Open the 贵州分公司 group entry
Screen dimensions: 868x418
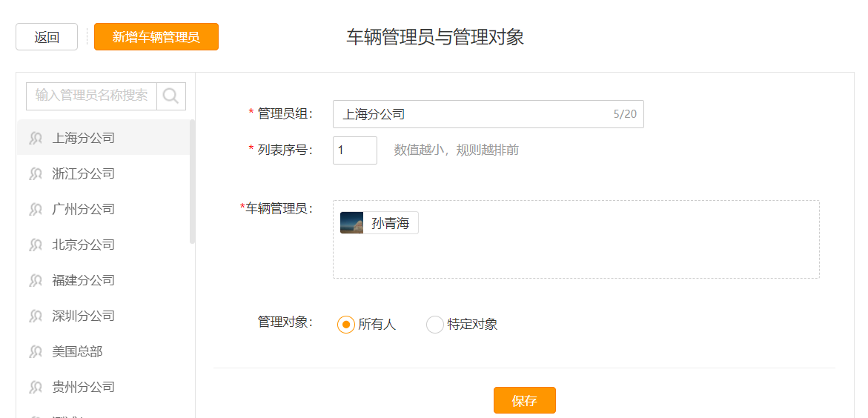click(x=103, y=386)
